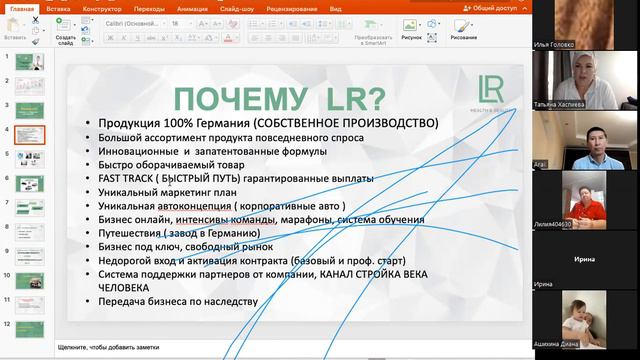
Task: Switch to the Главная tab
Action: tap(22, 9)
